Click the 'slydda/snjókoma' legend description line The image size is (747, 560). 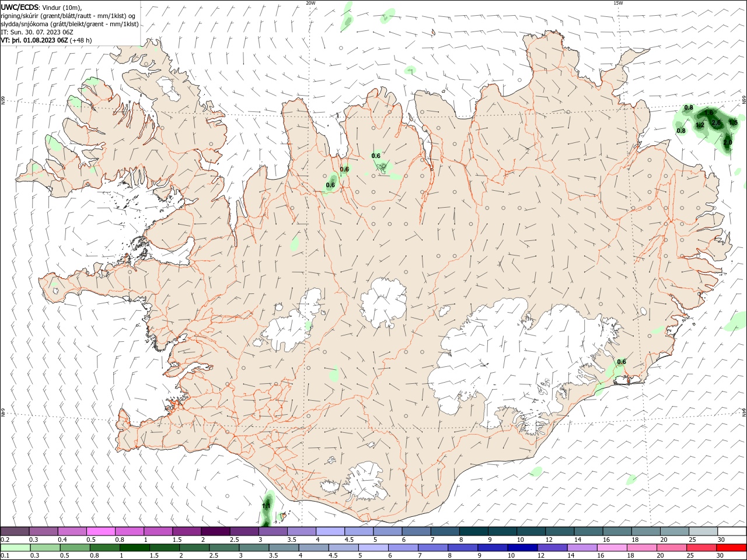pyautogui.click(x=70, y=24)
